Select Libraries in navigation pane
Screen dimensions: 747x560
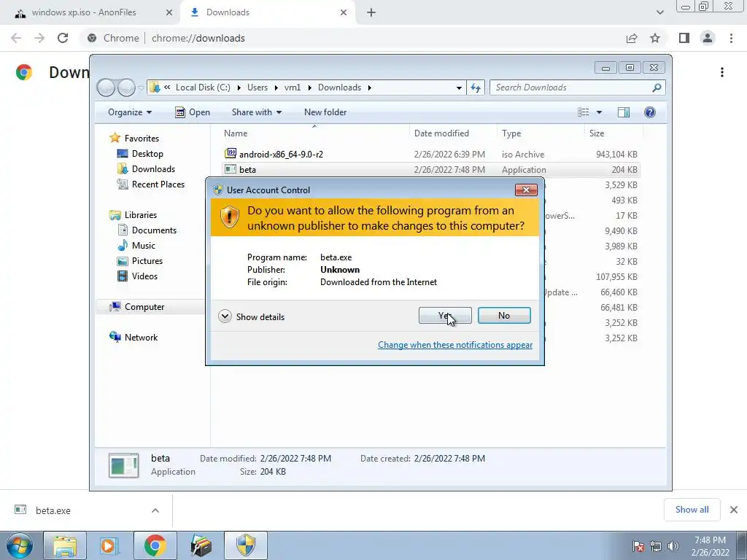140,215
